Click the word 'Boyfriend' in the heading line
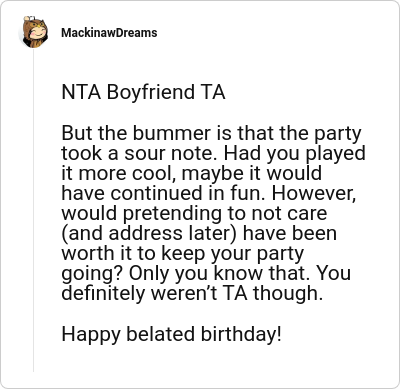The height and width of the screenshot is (389, 400). [150, 92]
